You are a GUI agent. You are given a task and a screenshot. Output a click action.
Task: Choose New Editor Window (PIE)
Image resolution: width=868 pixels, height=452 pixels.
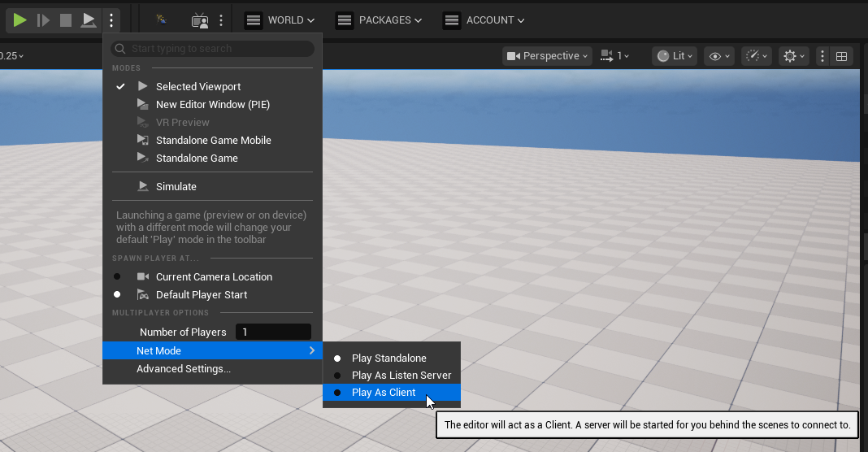pos(213,105)
